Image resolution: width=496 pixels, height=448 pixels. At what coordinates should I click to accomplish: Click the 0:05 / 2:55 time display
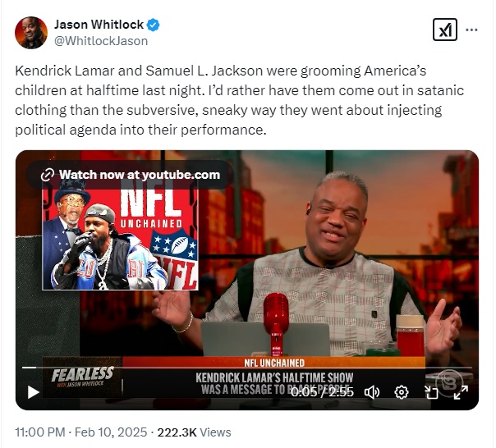[322, 392]
